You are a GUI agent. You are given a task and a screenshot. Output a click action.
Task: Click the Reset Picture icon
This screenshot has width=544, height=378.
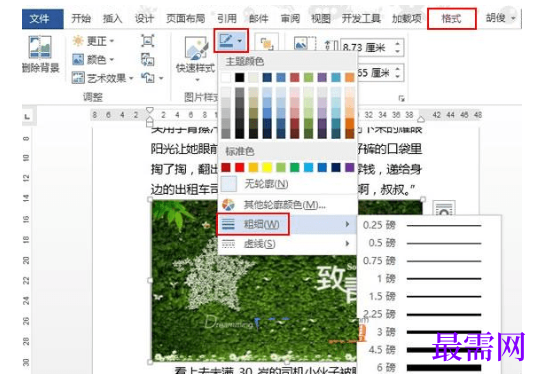tap(148, 78)
